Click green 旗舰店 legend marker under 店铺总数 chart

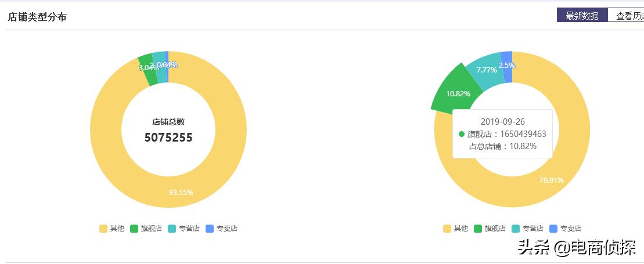[x=135, y=229]
